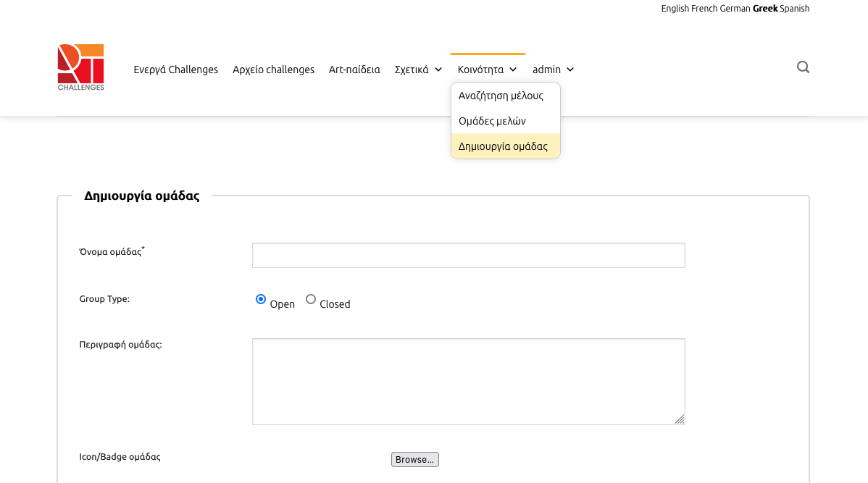Open the search magnifier icon

pos(803,67)
